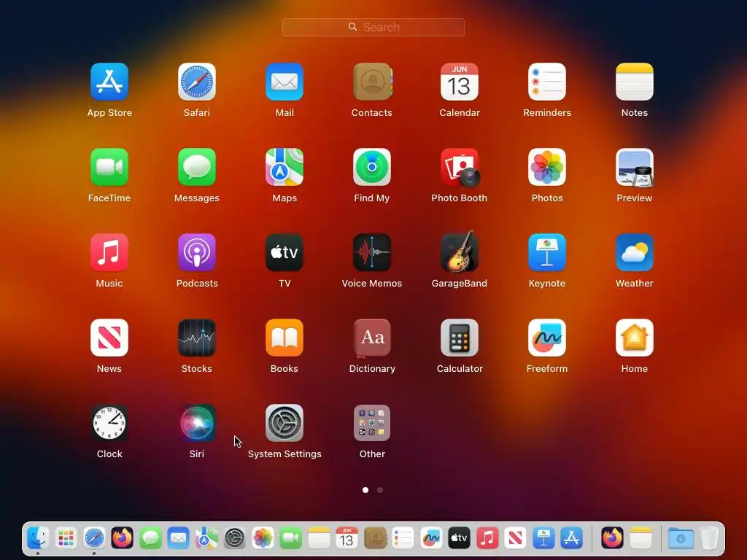Open the Home app

click(x=635, y=338)
